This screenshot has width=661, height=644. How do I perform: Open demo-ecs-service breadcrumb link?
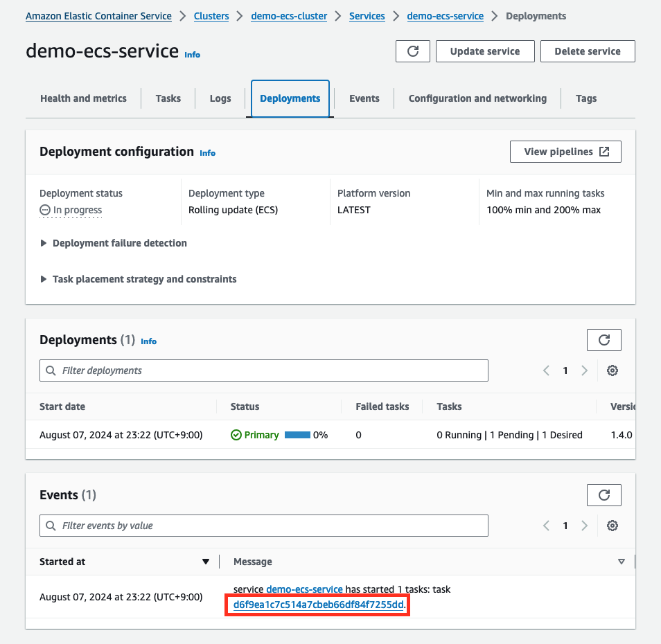pyautogui.click(x=445, y=16)
